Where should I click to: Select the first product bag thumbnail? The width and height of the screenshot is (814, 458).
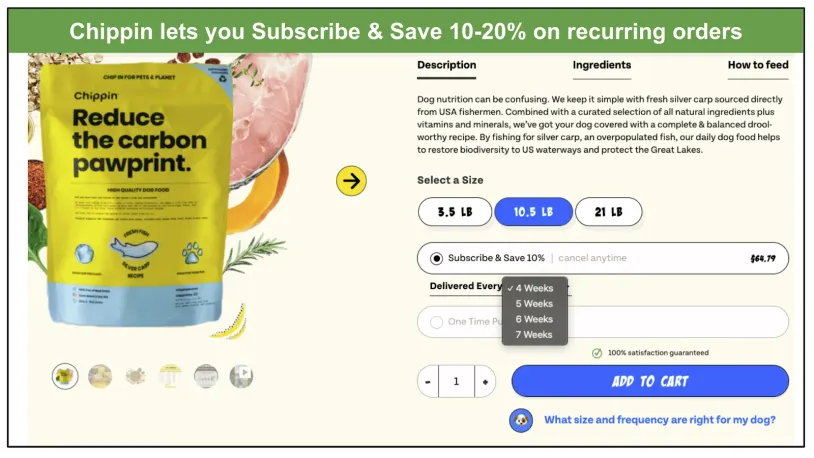(65, 376)
